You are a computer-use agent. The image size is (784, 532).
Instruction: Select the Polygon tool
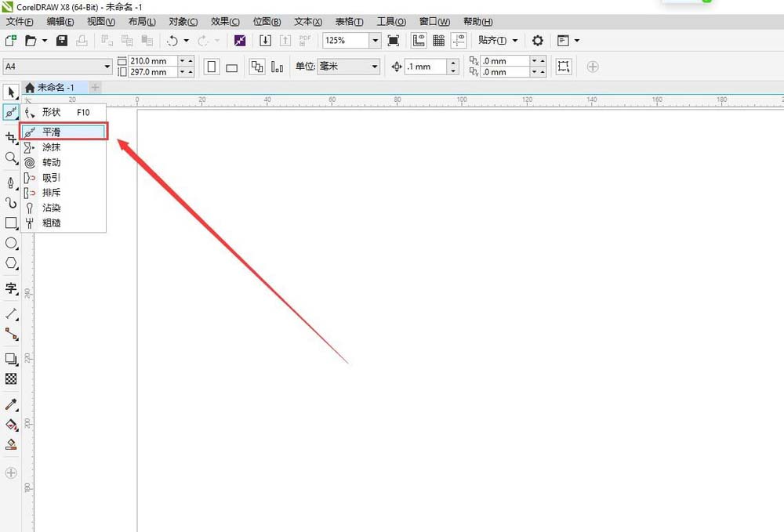tap(11, 263)
